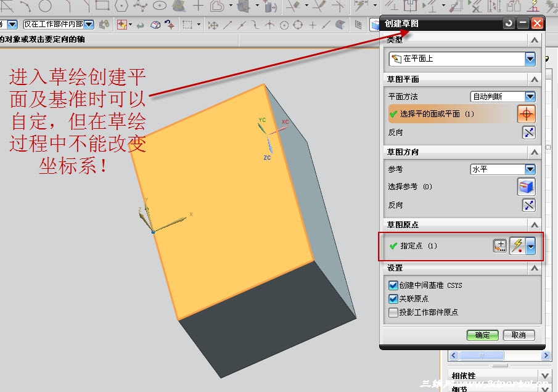Select the Ellipse sketch tool

[x=160, y=6]
